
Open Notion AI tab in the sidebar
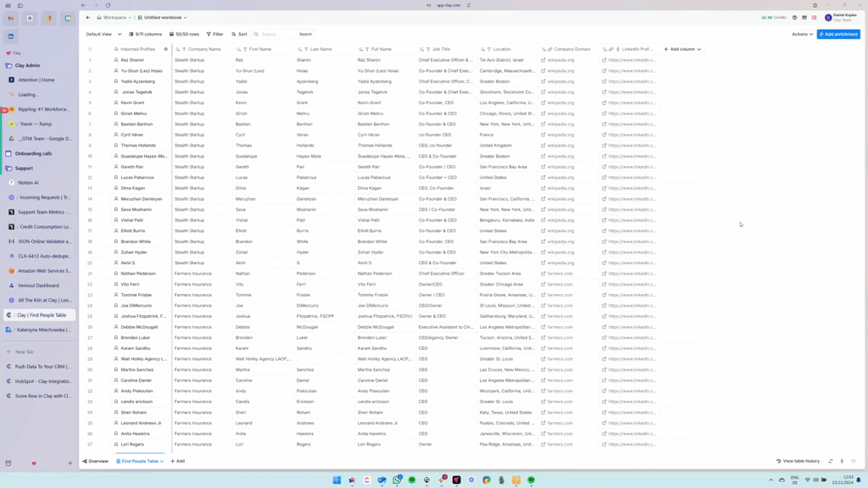click(x=28, y=183)
